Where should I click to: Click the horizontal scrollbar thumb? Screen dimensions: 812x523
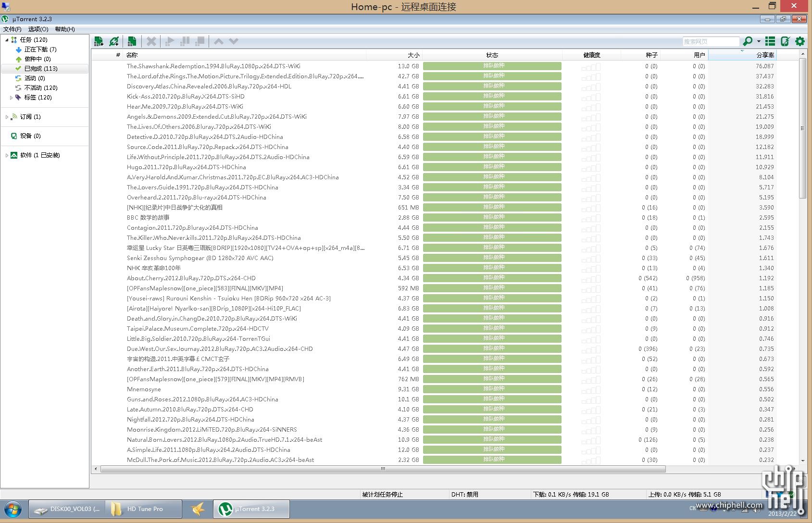click(383, 469)
